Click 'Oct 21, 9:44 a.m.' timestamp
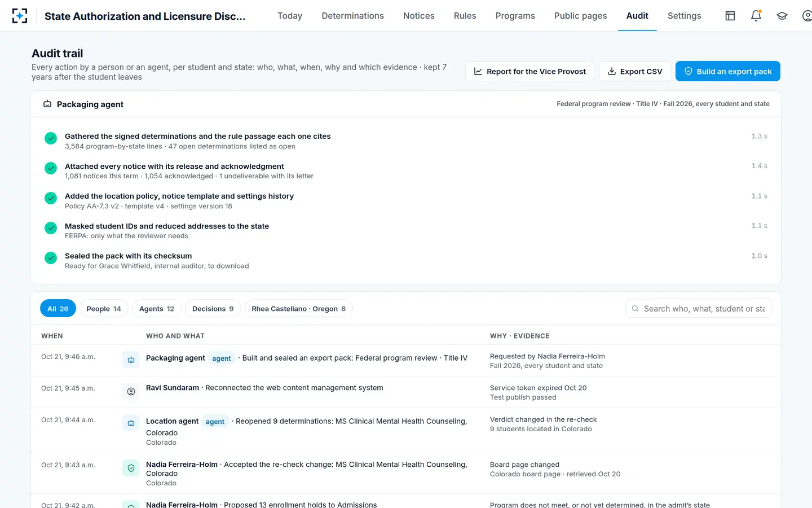The height and width of the screenshot is (508, 812). pyautogui.click(x=68, y=420)
